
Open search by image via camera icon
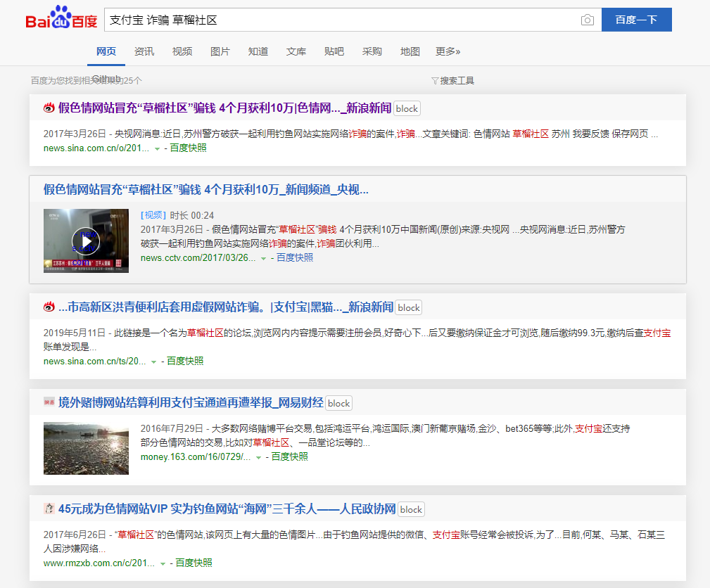tap(588, 20)
